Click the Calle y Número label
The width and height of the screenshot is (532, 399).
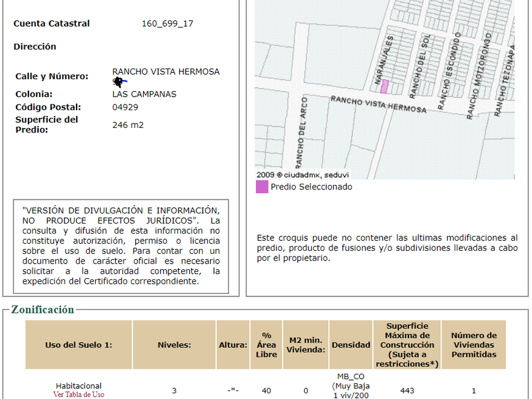51,77
